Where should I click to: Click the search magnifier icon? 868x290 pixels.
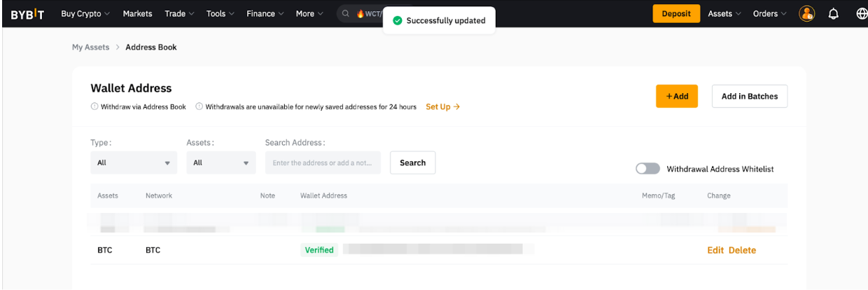pos(346,14)
